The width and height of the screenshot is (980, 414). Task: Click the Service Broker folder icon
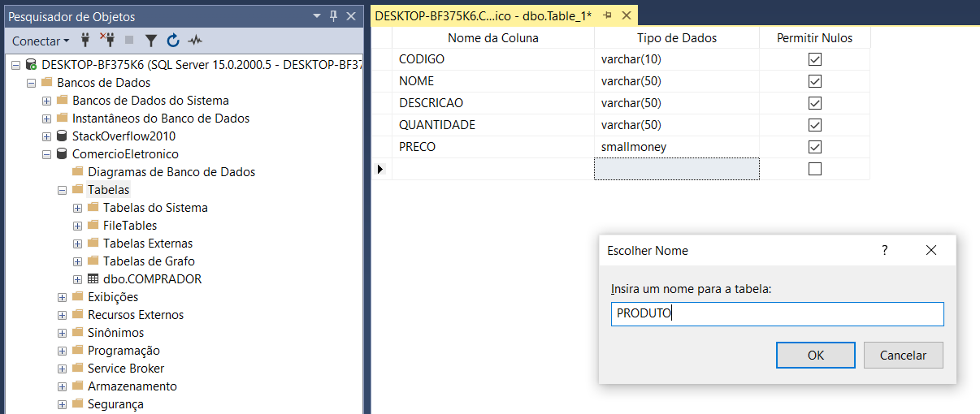[77, 368]
